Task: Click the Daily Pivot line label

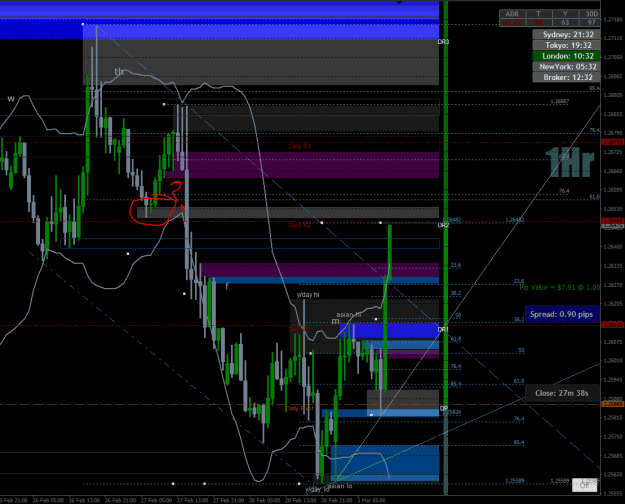Action: tap(299, 409)
